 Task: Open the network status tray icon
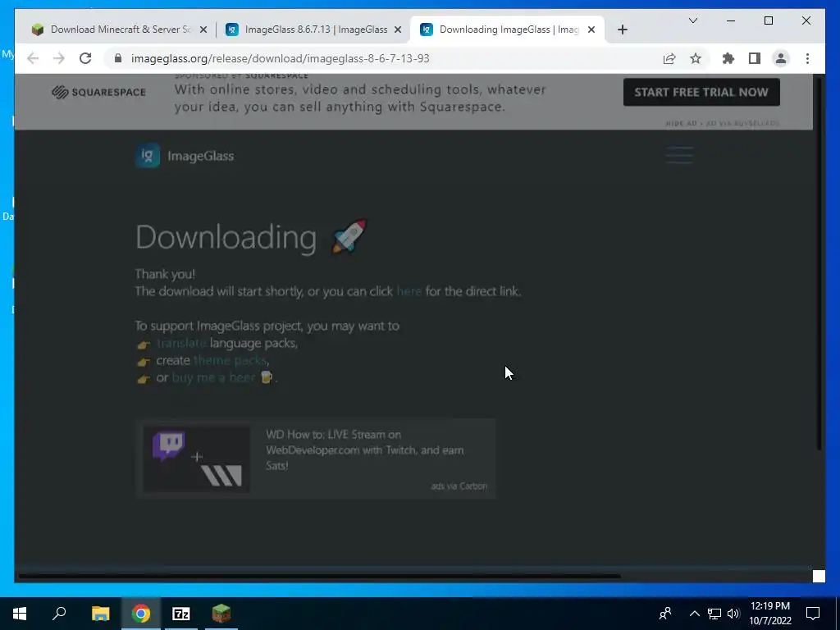[x=714, y=614]
